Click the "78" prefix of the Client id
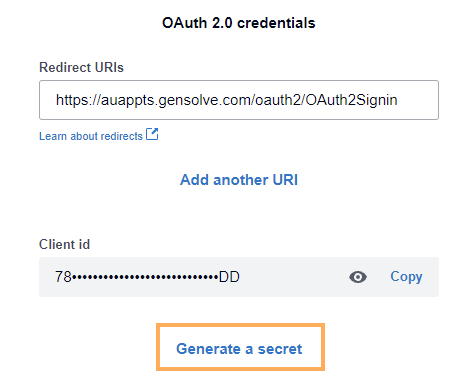Image resolution: width=471 pixels, height=378 pixels. pyautogui.click(x=63, y=277)
